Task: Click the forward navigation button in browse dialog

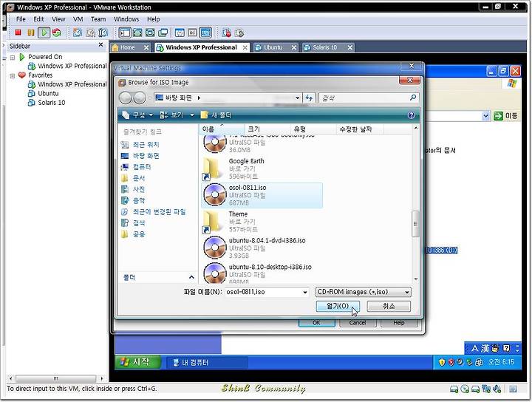Action: (140, 98)
